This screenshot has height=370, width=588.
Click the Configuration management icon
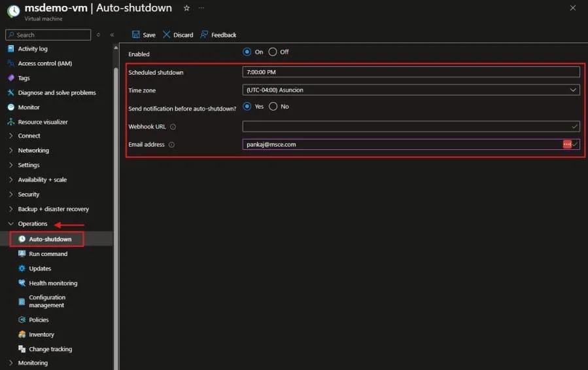click(22, 301)
